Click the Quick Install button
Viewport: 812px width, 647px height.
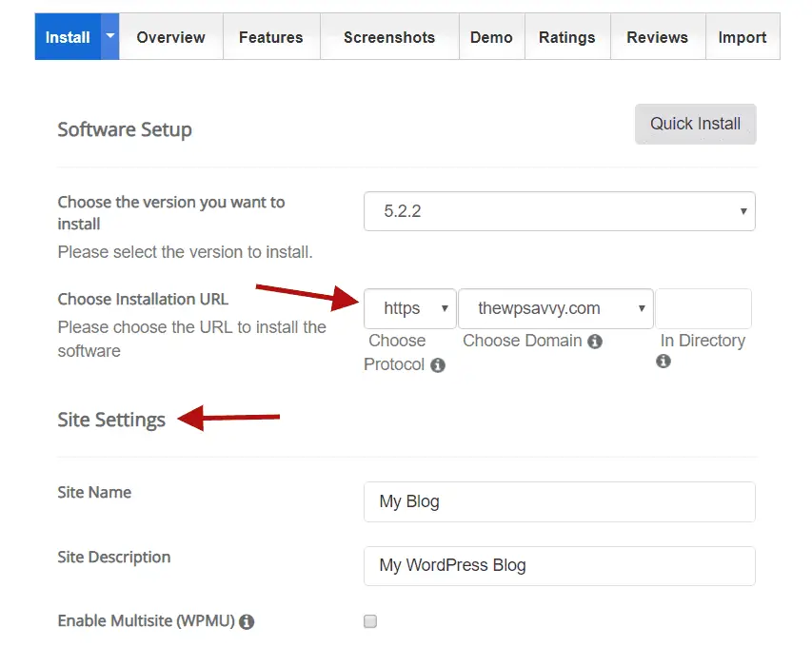coord(696,125)
